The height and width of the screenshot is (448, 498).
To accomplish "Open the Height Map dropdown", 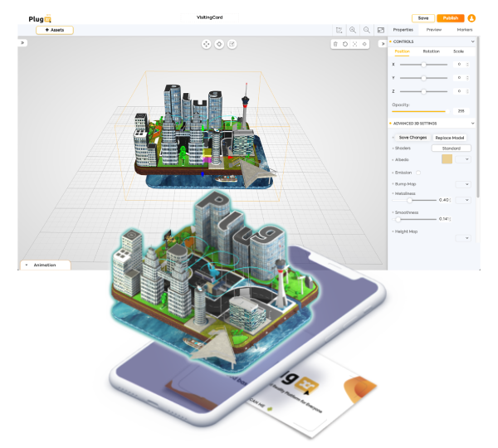I will [463, 238].
